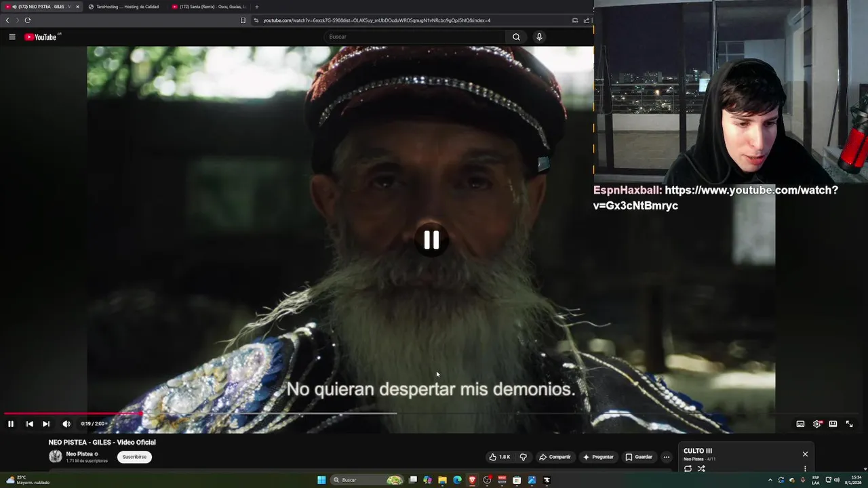Skip to the previous playlist video

(29, 424)
